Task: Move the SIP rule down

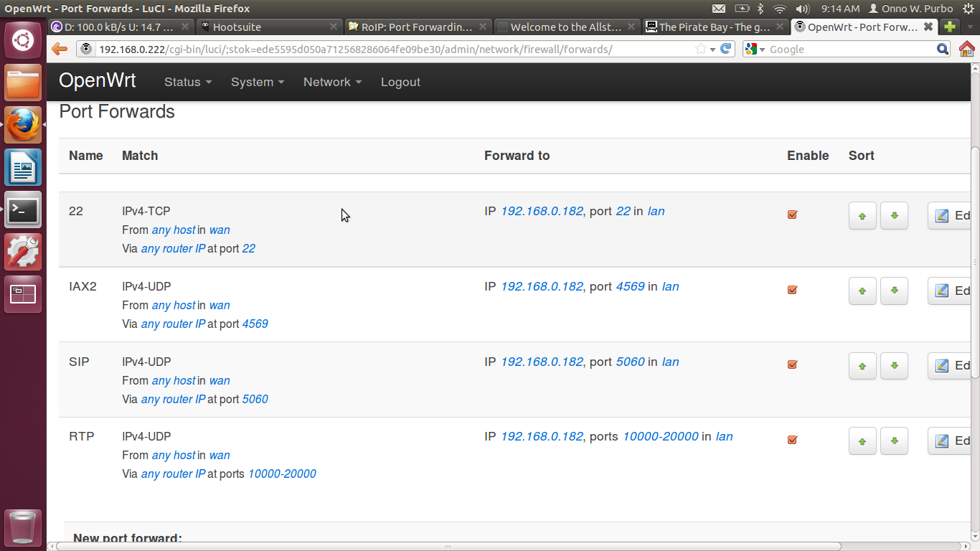Action: tap(894, 366)
